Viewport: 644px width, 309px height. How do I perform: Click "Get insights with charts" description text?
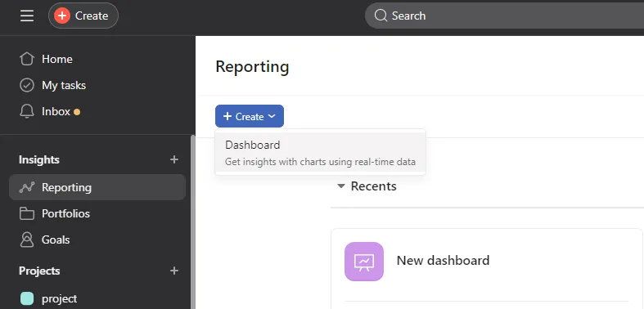coord(320,162)
